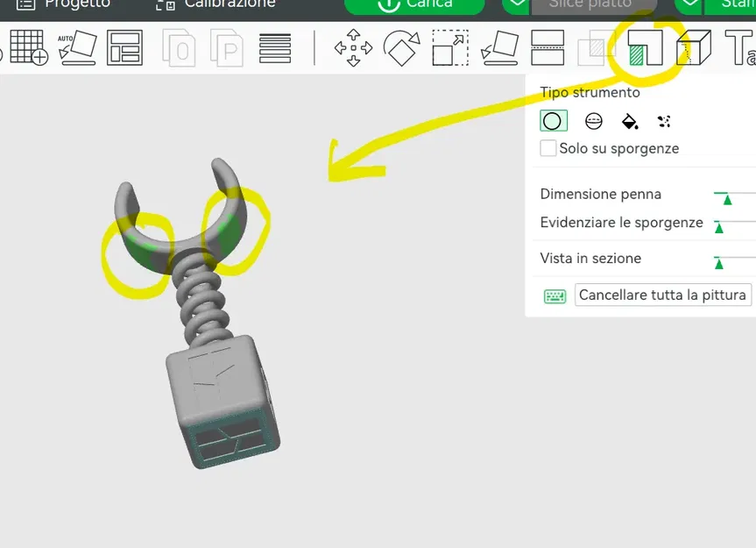Select the Cut tool icon

[548, 47]
